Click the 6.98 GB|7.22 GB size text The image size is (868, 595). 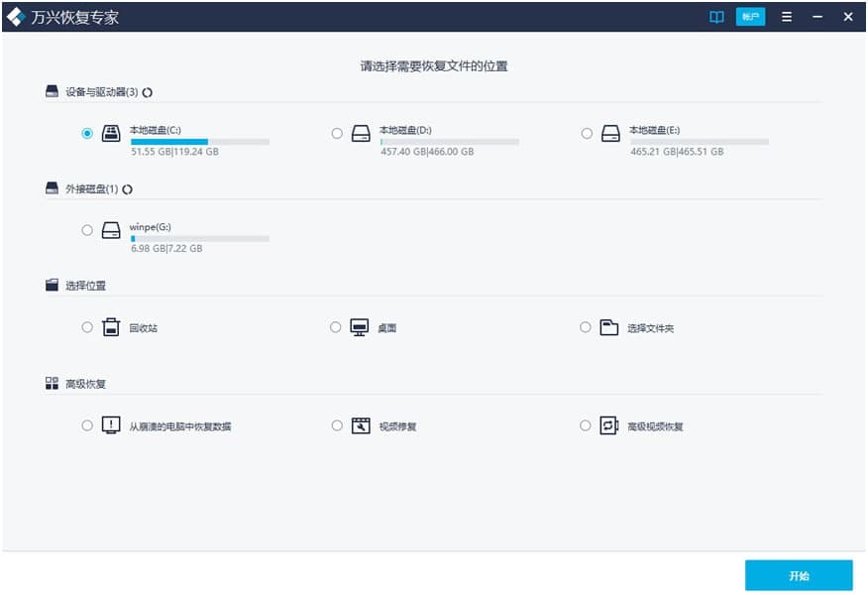[166, 249]
